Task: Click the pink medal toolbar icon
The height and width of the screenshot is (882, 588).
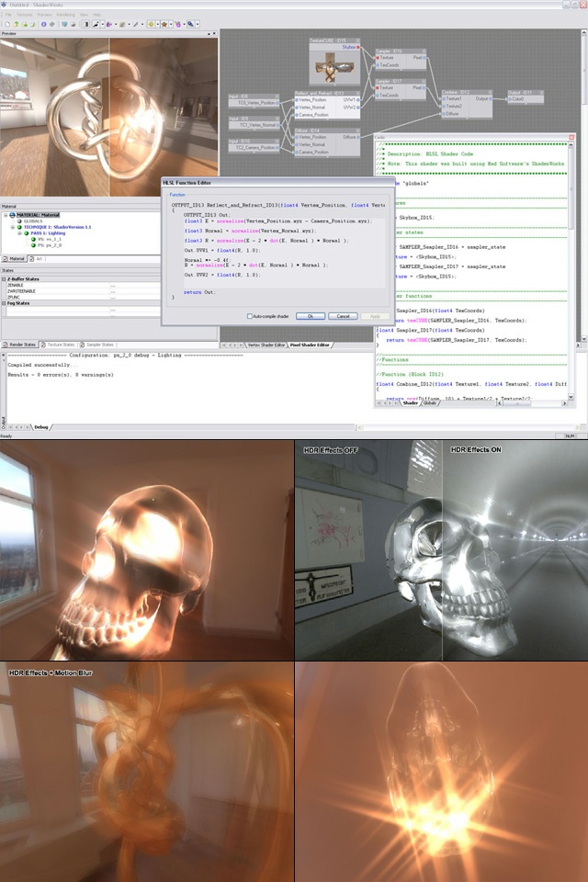Action: (178, 24)
